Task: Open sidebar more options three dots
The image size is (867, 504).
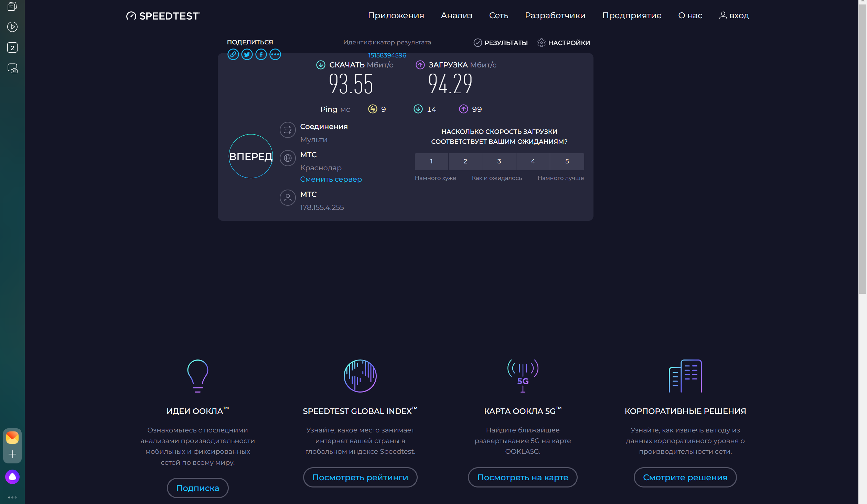Action: click(12, 497)
